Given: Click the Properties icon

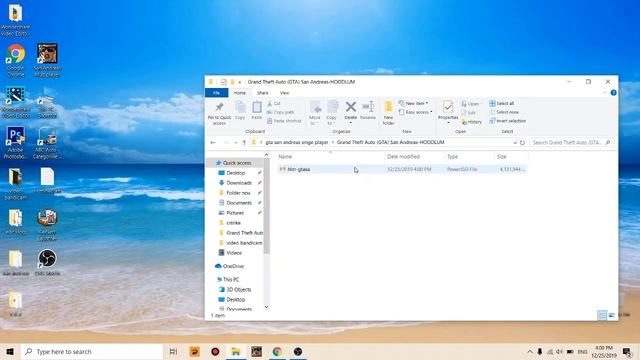Looking at the screenshot, I should (x=448, y=107).
